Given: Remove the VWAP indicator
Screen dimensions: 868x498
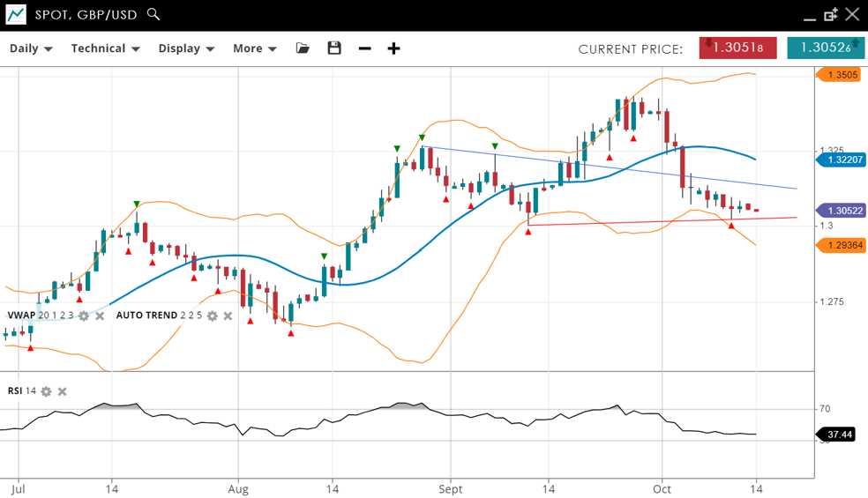Looking at the screenshot, I should [100, 316].
